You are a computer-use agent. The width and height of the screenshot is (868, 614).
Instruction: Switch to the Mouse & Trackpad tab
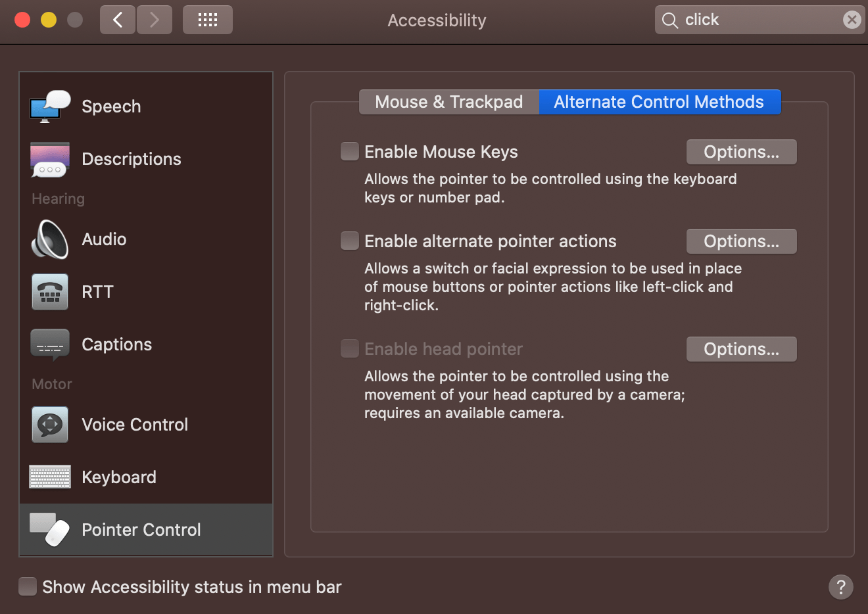pyautogui.click(x=448, y=102)
